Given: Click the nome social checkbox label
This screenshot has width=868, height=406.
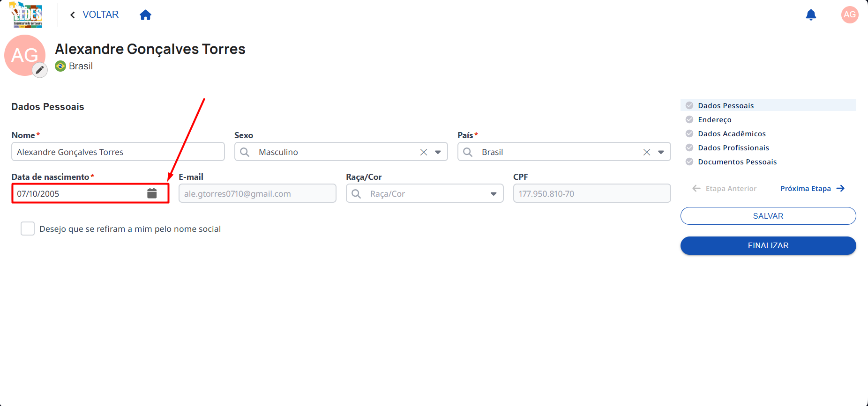Looking at the screenshot, I should pyautogui.click(x=130, y=229).
